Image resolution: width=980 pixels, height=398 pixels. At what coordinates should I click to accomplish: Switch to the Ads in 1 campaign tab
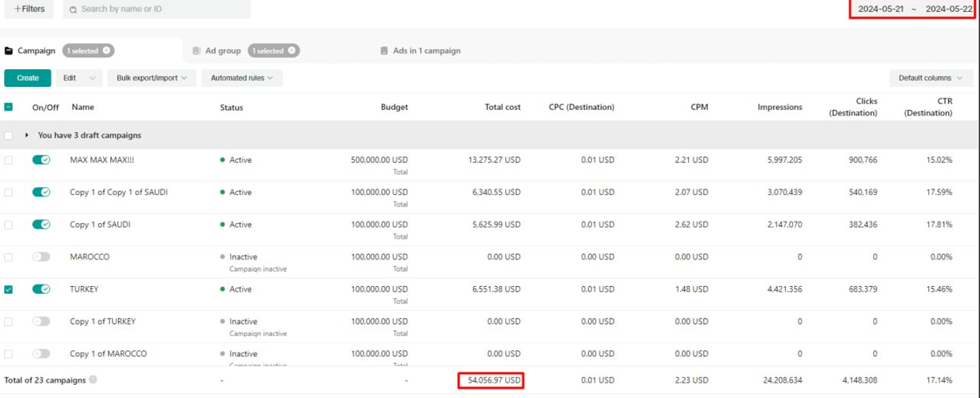(426, 51)
